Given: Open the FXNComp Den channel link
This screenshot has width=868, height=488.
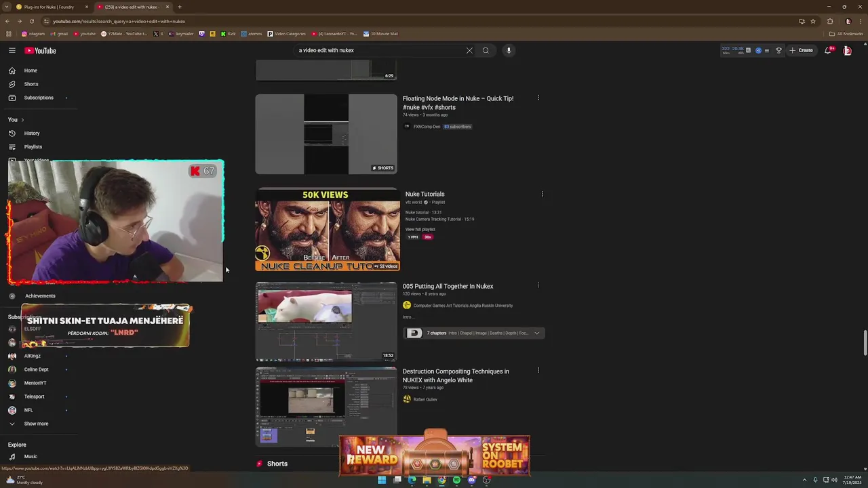Looking at the screenshot, I should [x=427, y=127].
